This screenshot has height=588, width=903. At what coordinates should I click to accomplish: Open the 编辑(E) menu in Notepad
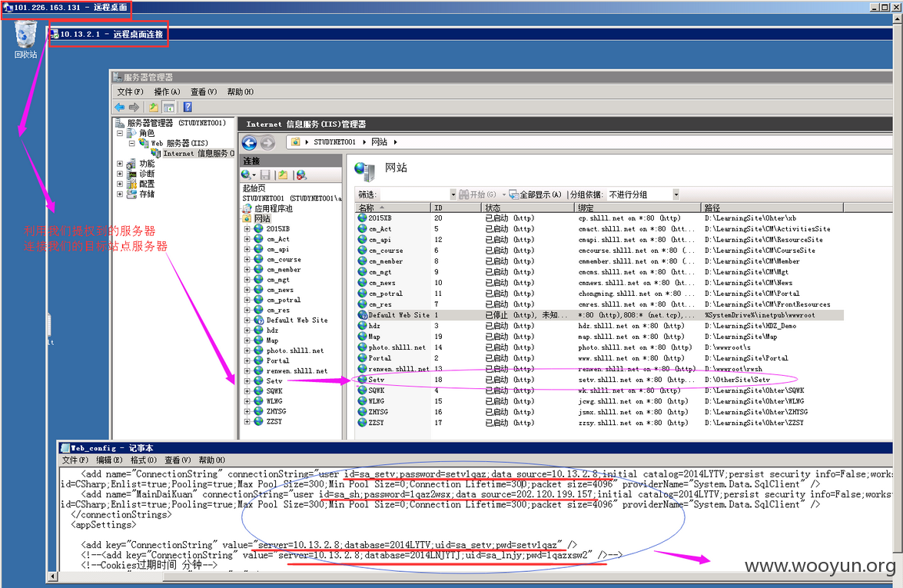tap(109, 460)
